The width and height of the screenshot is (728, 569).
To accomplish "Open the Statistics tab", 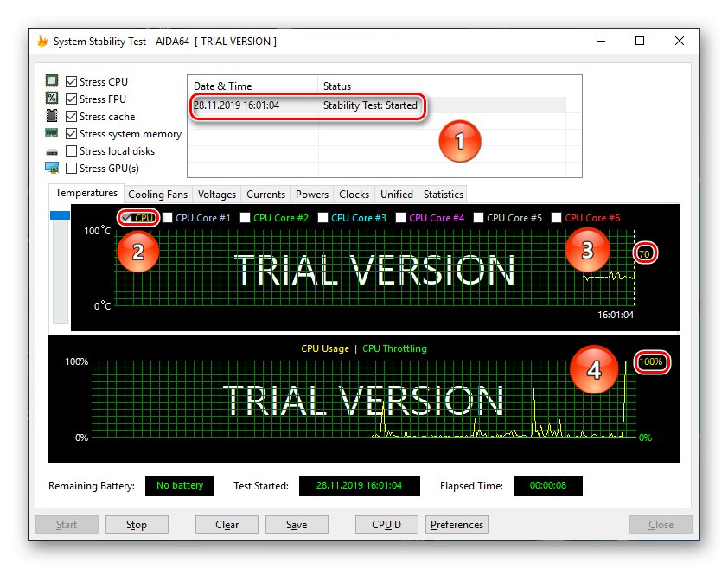I will (443, 195).
